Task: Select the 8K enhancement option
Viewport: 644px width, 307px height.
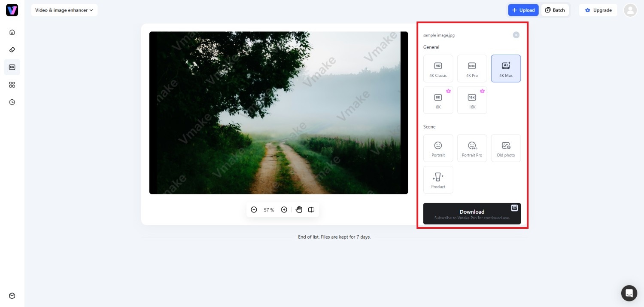Action: tap(438, 100)
